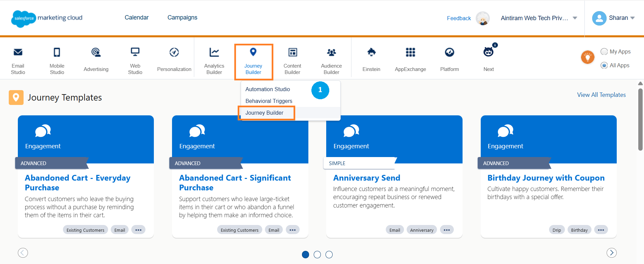
Task: Select Automation Studio menu entry
Action: [x=268, y=89]
